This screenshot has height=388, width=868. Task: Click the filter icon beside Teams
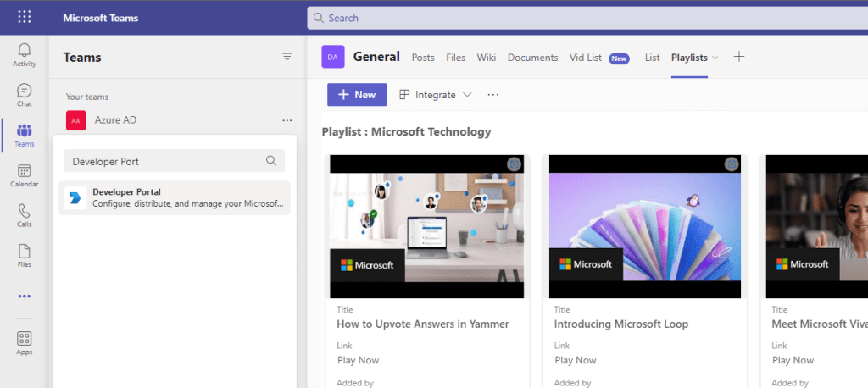coord(287,57)
